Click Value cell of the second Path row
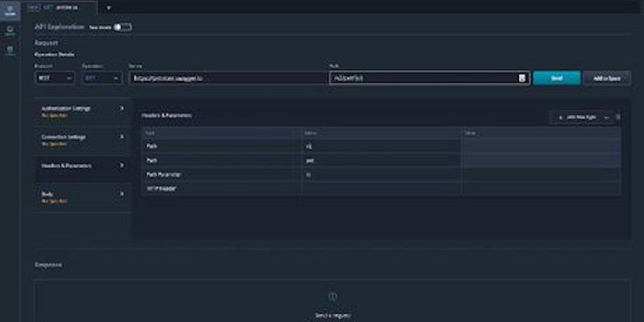 (x=541, y=160)
